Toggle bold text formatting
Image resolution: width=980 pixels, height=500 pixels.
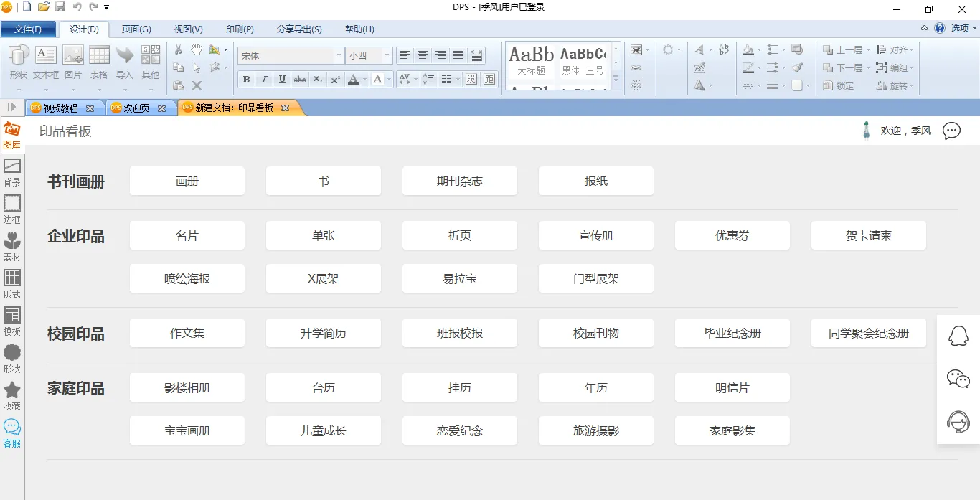247,80
